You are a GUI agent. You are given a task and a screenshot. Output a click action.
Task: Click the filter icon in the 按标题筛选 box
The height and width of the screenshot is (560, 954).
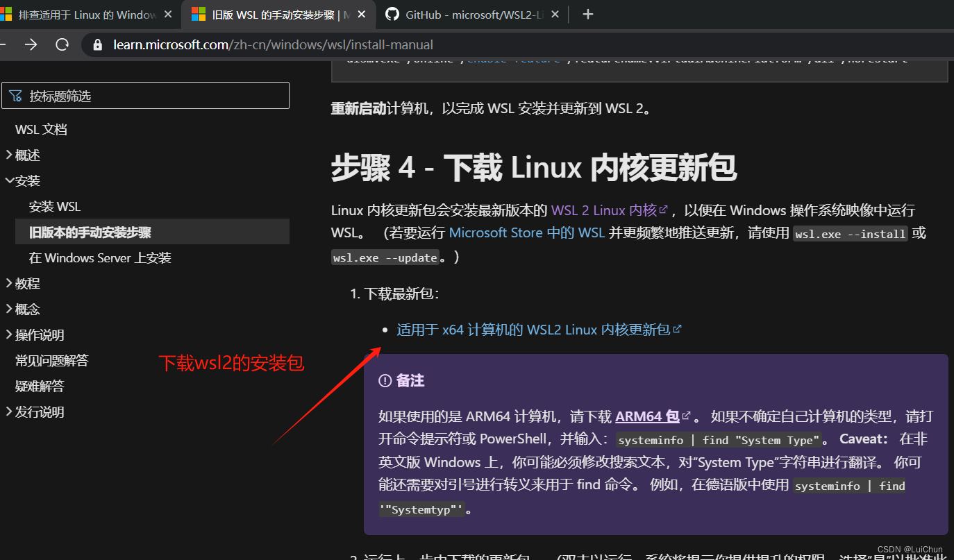pos(15,95)
